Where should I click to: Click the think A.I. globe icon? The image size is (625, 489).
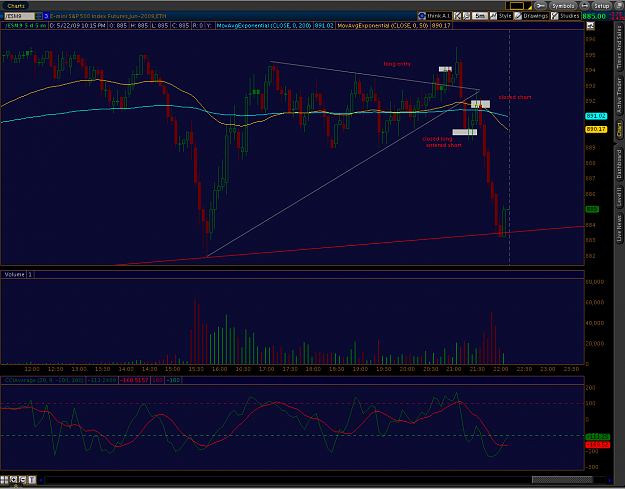click(422, 16)
